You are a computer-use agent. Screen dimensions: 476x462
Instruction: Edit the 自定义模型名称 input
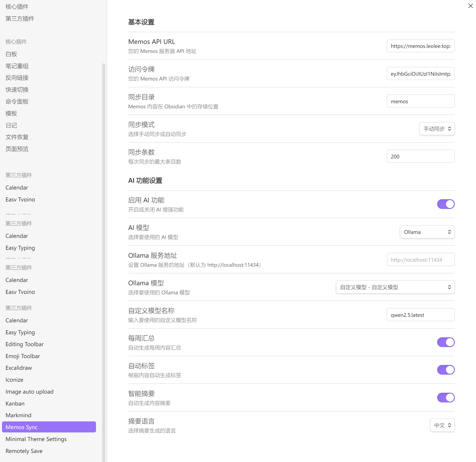point(420,315)
